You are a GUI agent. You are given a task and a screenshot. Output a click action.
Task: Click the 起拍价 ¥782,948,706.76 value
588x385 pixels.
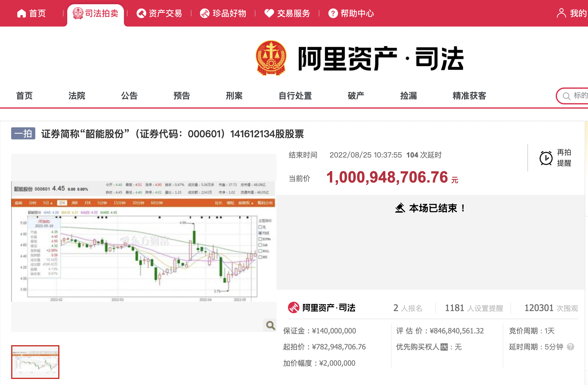click(339, 347)
